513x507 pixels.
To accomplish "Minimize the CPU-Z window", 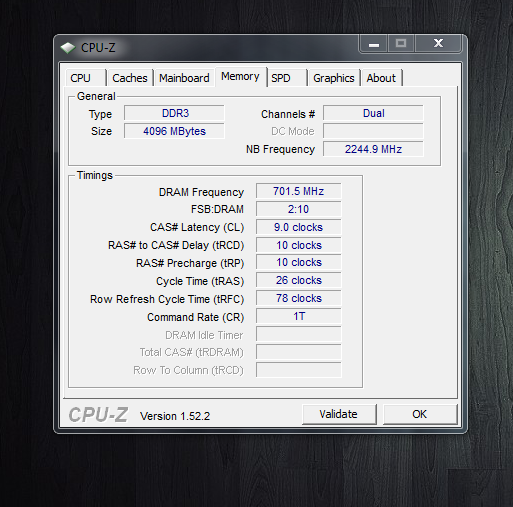I will 374,44.
